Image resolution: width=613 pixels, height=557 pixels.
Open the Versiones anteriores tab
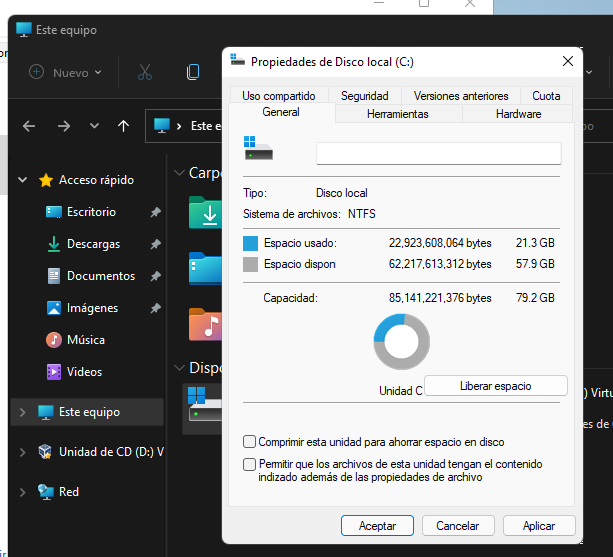pos(461,96)
